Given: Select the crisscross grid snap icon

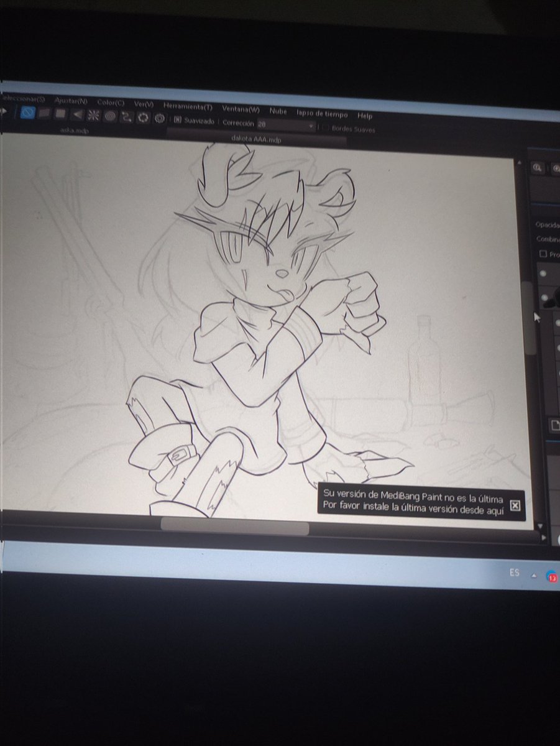Looking at the screenshot, I should coord(60,114).
